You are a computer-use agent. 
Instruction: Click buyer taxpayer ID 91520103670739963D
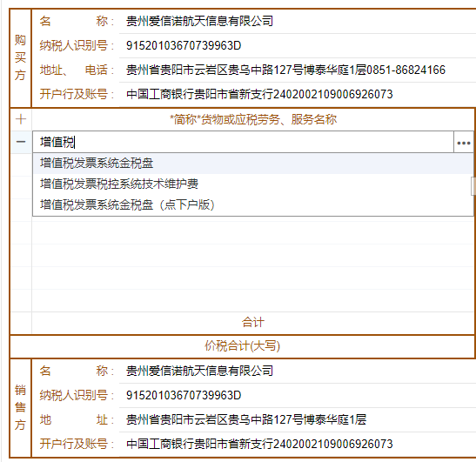(x=184, y=46)
